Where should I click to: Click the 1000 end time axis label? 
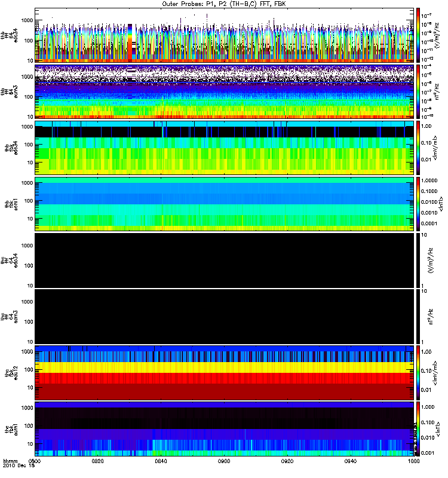pyautogui.click(x=413, y=461)
